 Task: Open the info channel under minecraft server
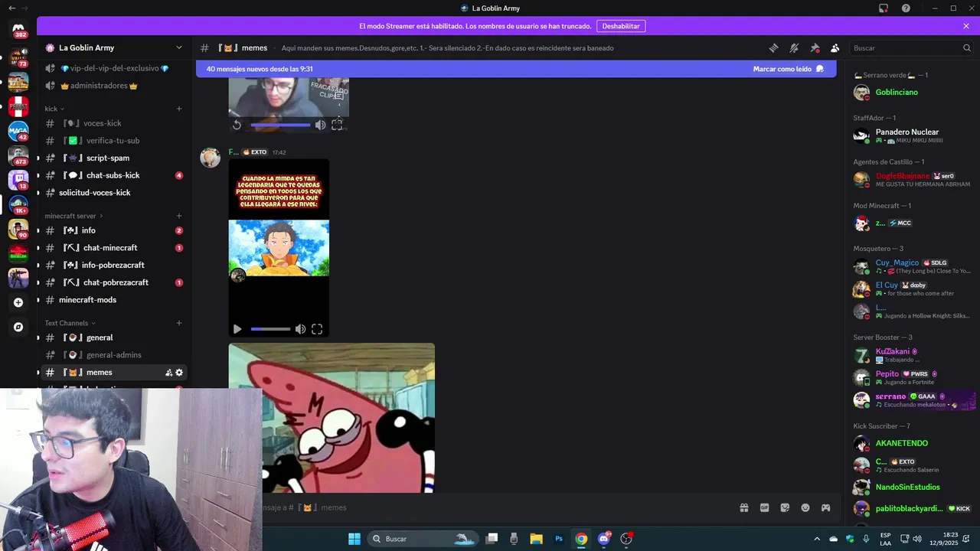coord(114,230)
